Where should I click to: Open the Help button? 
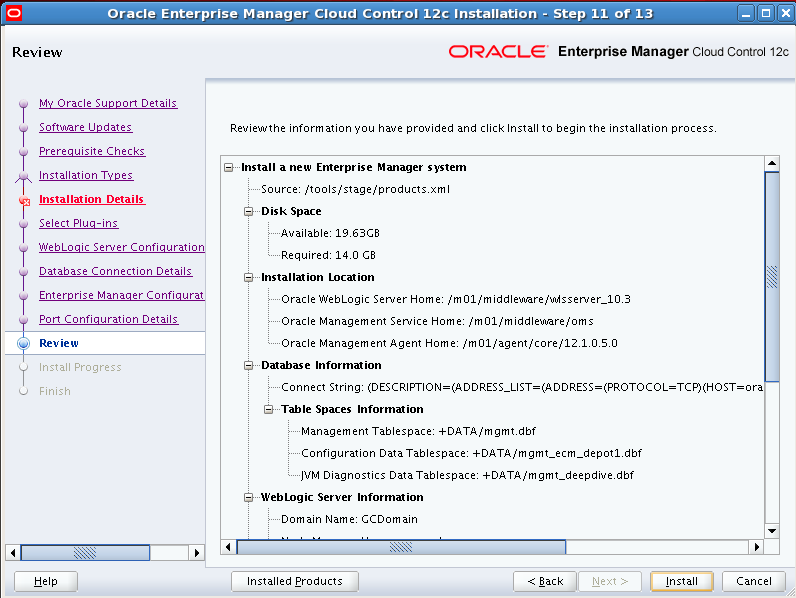pyautogui.click(x=46, y=581)
